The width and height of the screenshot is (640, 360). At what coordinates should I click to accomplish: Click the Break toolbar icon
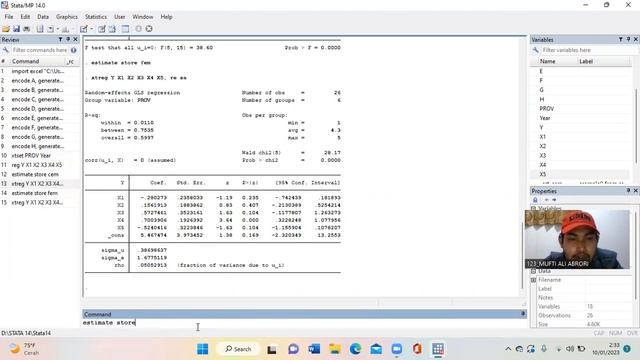coord(149,29)
